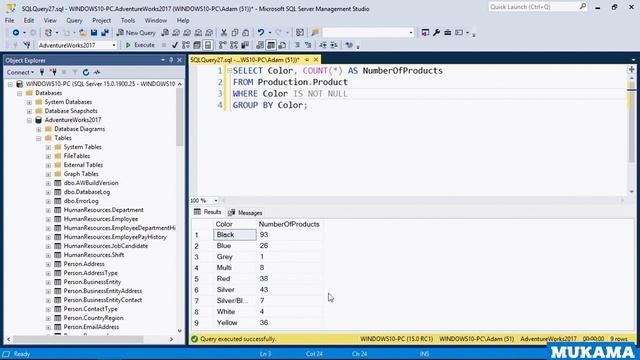
Task: Click the Connect plug icon in Object Explorer
Action: click(x=42, y=72)
